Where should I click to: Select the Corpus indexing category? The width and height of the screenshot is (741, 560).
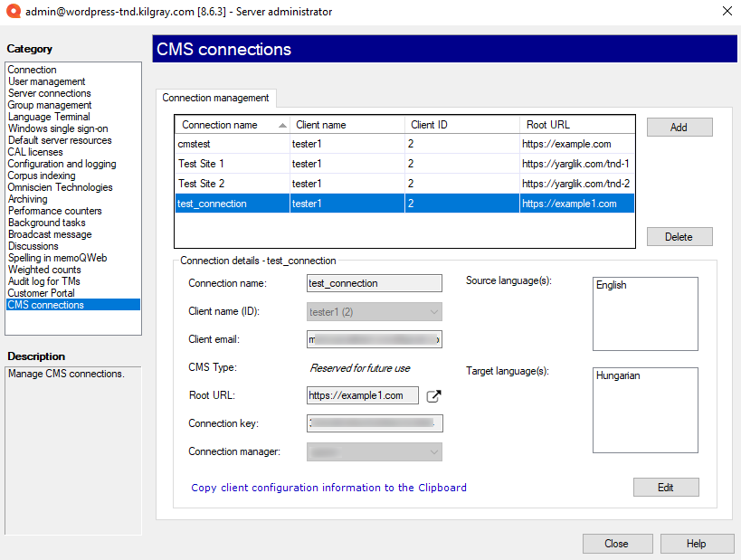40,175
